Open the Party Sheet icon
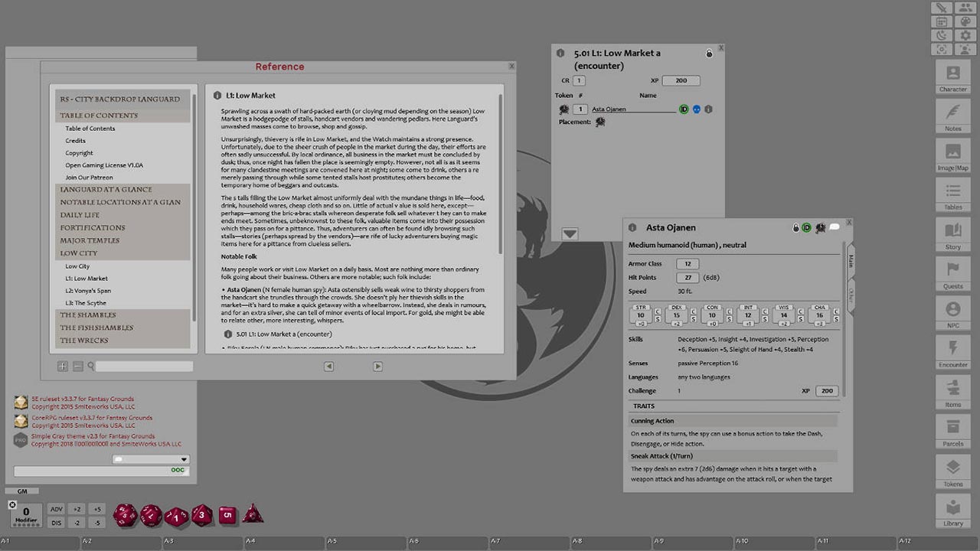Viewport: 980px width, 551px height. tap(965, 8)
